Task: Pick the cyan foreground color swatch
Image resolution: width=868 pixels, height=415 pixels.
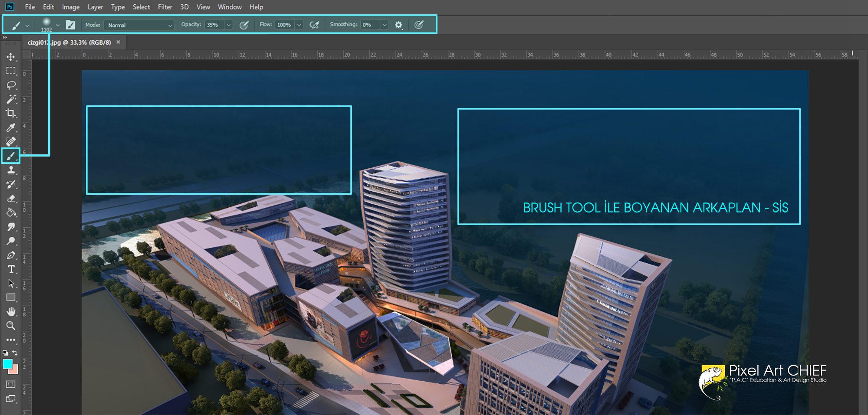Action: pos(7,364)
